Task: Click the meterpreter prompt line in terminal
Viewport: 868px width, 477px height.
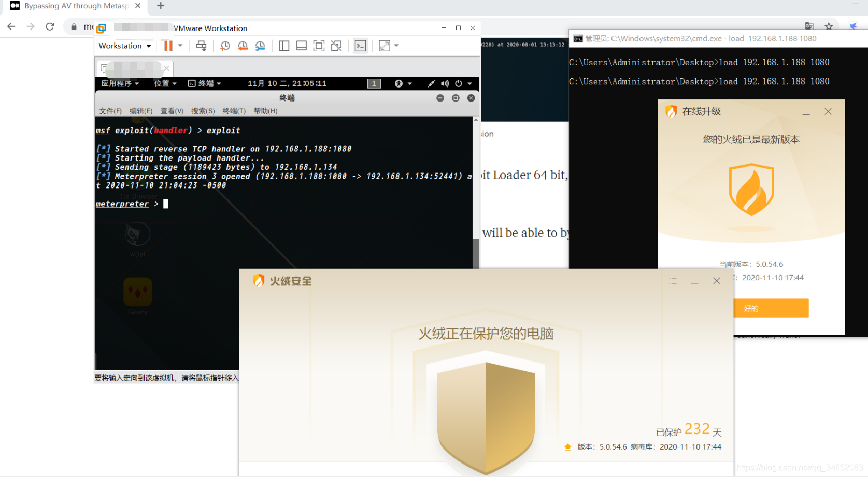Action: pos(132,204)
